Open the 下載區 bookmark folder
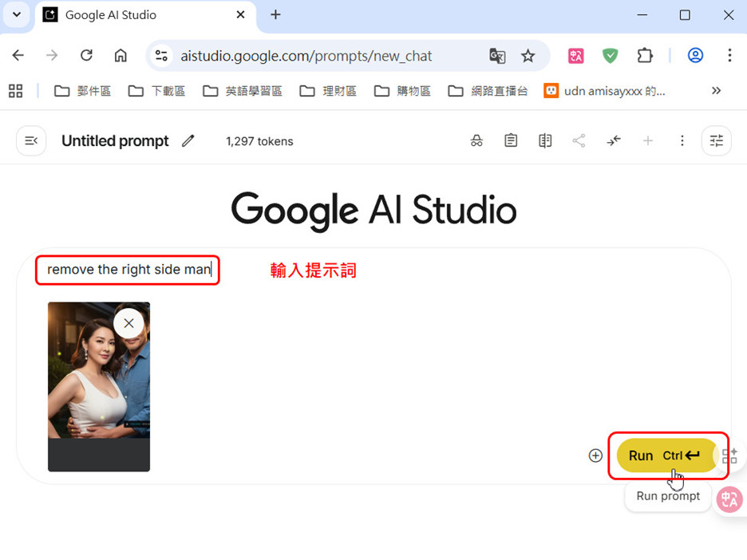The image size is (747, 560). pos(156,91)
